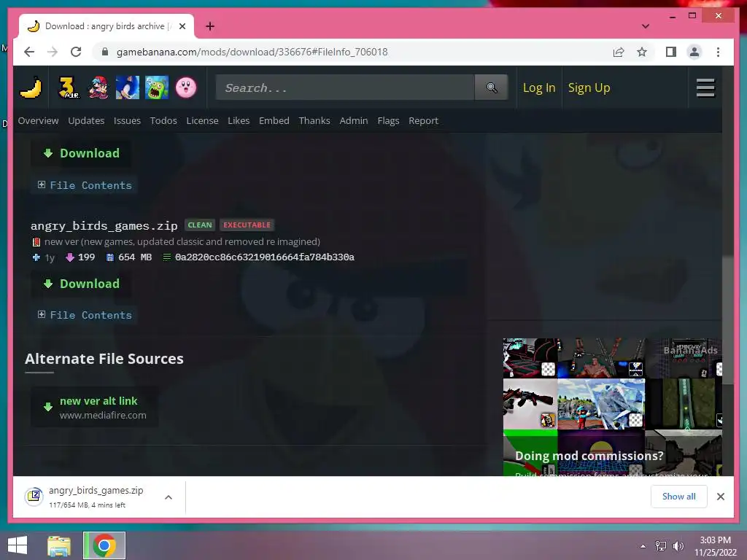
Task: Click Chrome icon in taskbar
Action: point(104,545)
